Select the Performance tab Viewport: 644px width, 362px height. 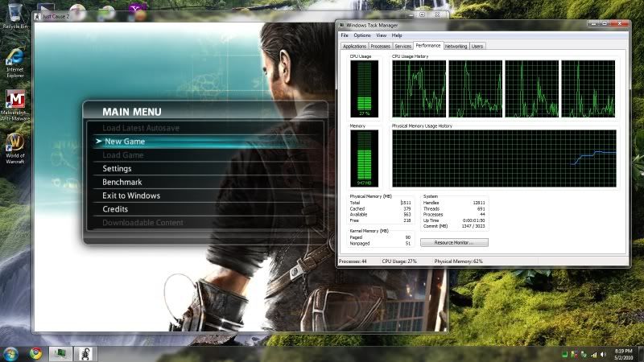(x=428, y=46)
